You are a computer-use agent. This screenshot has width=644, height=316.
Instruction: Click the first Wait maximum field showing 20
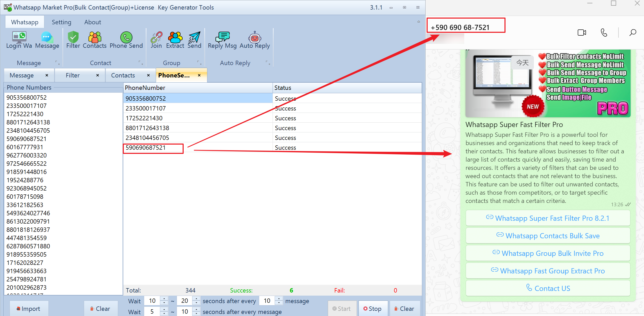click(x=184, y=301)
